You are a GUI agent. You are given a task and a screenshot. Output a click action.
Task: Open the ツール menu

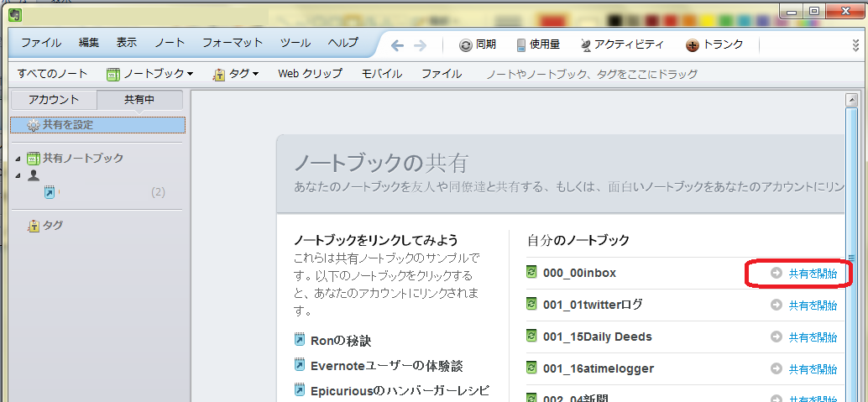point(295,43)
